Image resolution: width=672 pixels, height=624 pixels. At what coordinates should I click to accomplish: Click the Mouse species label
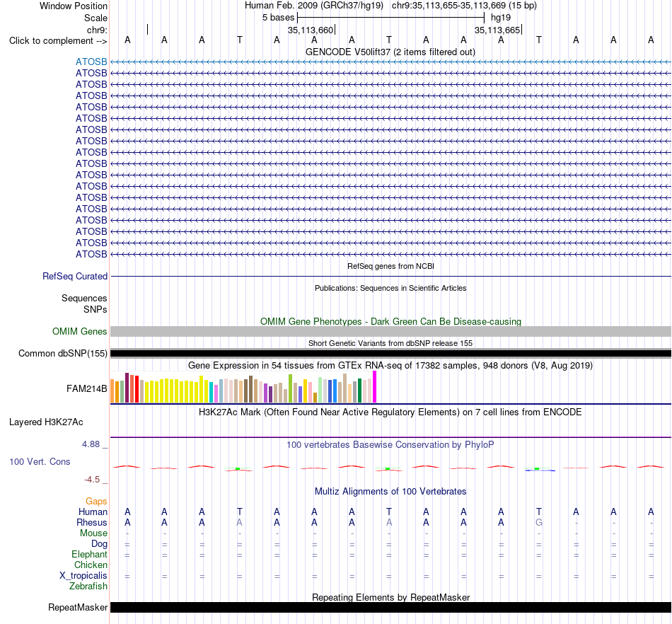pos(93,533)
